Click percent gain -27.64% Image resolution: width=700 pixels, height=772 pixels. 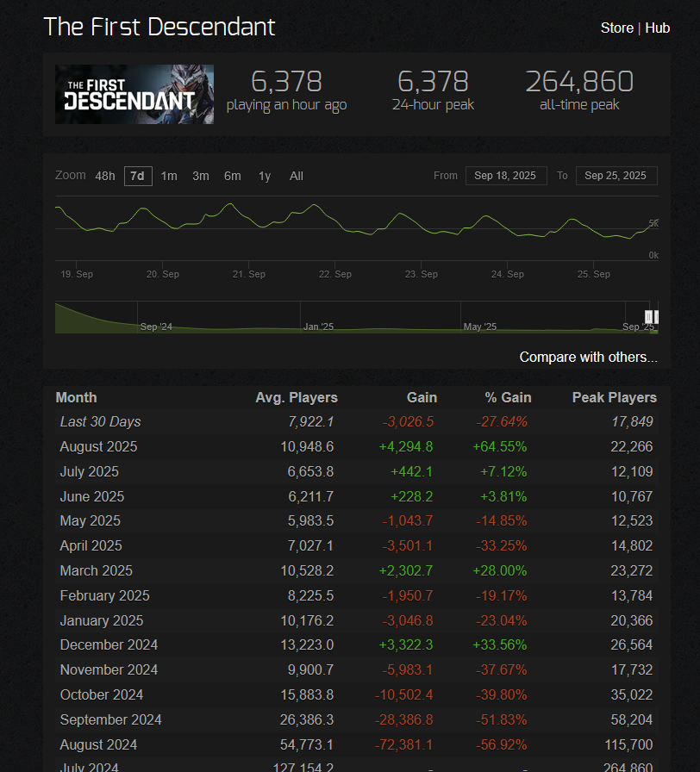tap(502, 422)
